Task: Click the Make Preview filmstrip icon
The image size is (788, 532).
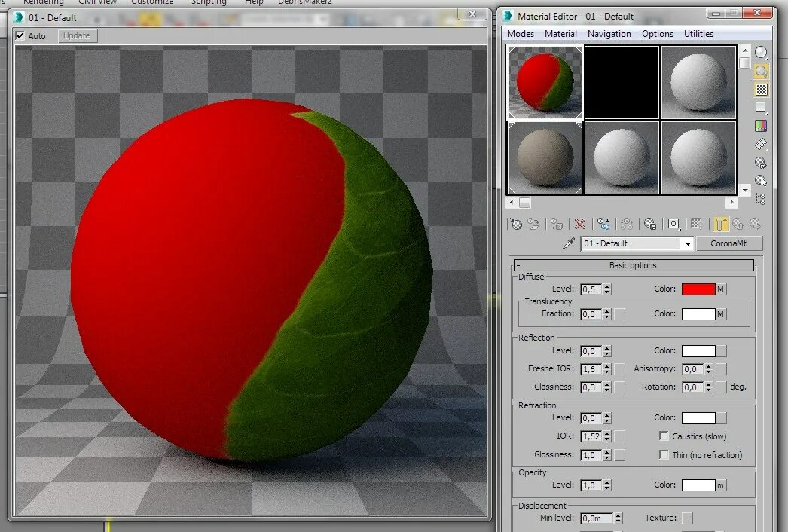Action: (762, 145)
